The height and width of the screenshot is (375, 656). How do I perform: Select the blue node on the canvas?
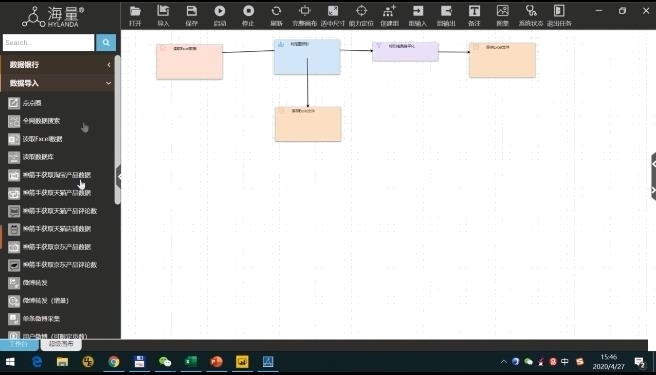point(307,57)
